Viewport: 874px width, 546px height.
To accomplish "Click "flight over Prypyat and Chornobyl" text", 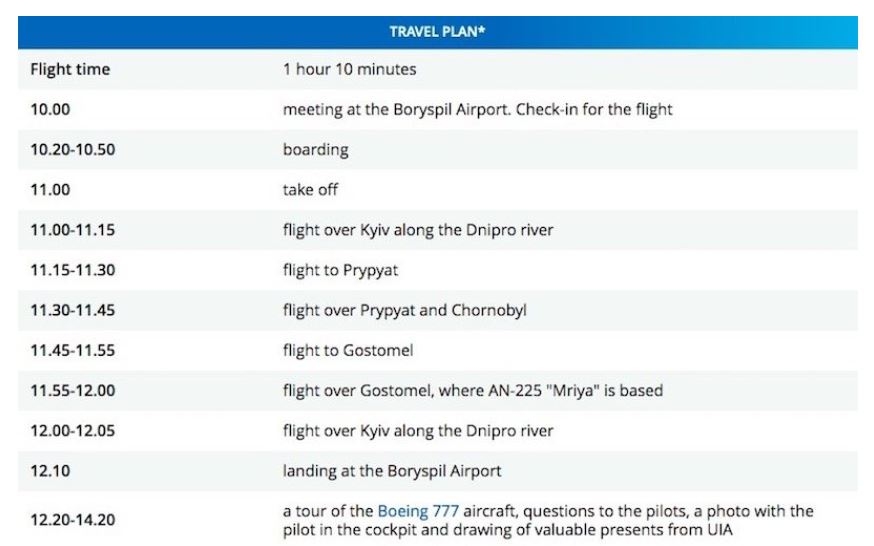I will (x=404, y=310).
